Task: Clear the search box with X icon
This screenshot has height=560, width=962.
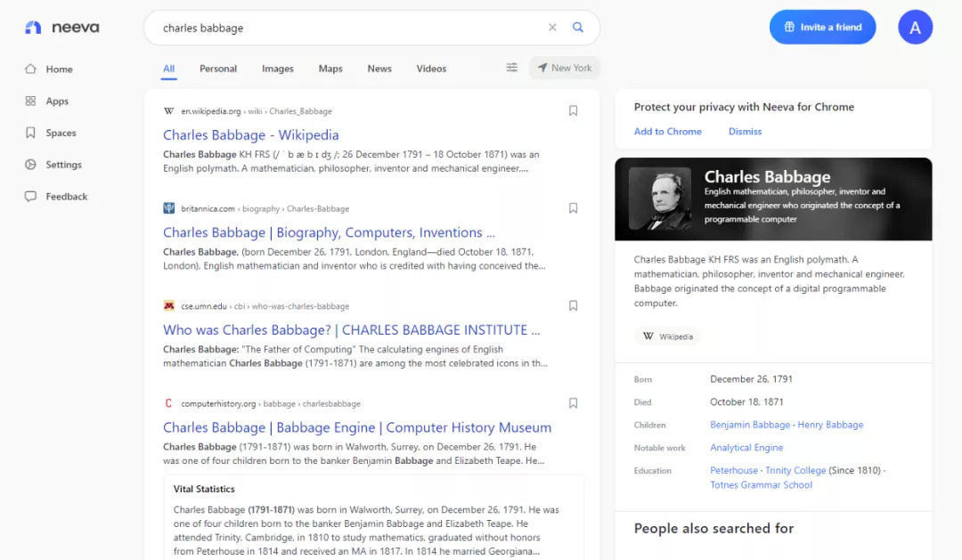Action: click(552, 28)
